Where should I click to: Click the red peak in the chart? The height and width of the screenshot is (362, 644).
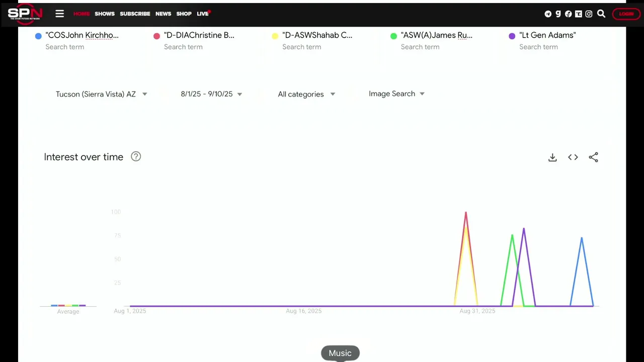[x=466, y=214]
